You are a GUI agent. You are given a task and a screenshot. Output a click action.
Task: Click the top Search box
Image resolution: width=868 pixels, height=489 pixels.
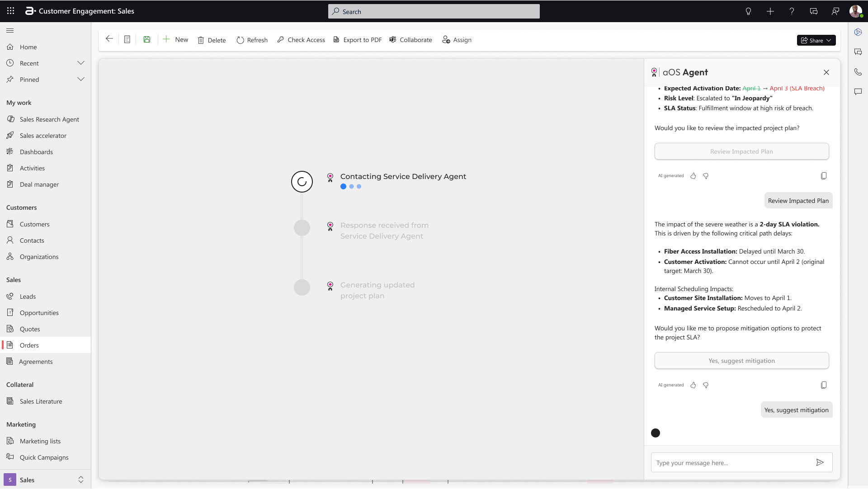[434, 11]
